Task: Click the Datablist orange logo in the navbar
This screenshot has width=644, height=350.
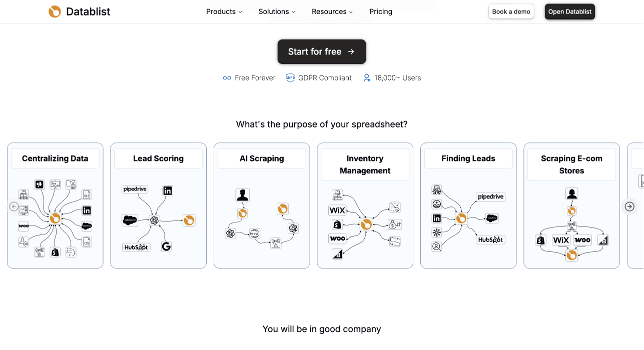Action: [x=54, y=11]
